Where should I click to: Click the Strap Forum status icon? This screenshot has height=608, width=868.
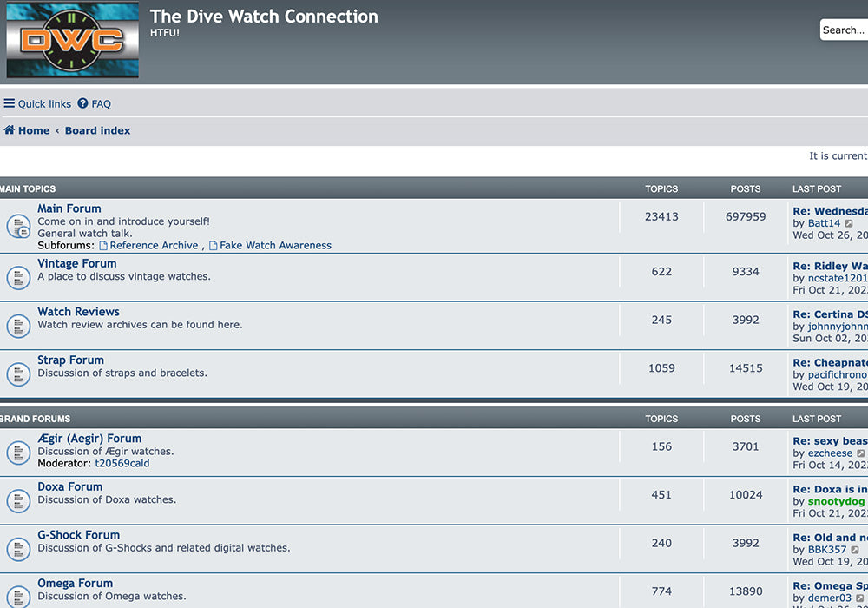pos(18,374)
